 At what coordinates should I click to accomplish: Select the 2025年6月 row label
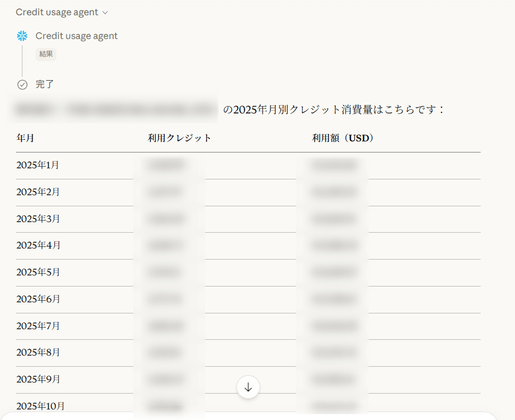[x=38, y=299]
